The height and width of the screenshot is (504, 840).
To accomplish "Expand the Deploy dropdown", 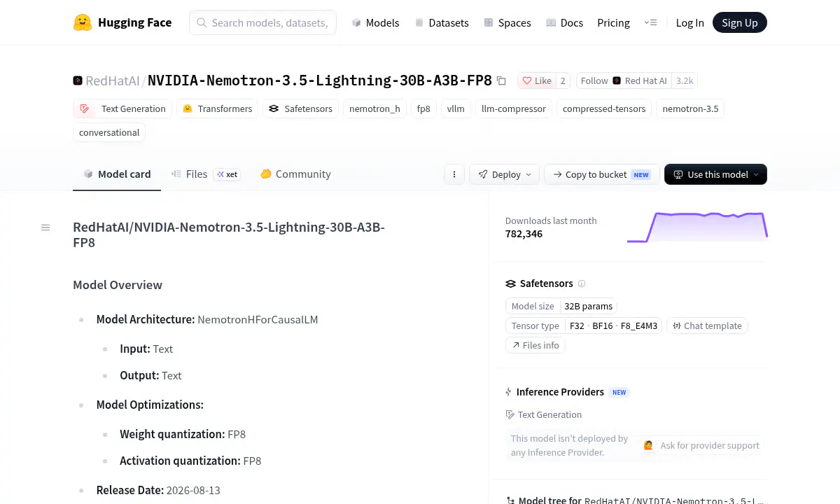I will click(x=505, y=174).
